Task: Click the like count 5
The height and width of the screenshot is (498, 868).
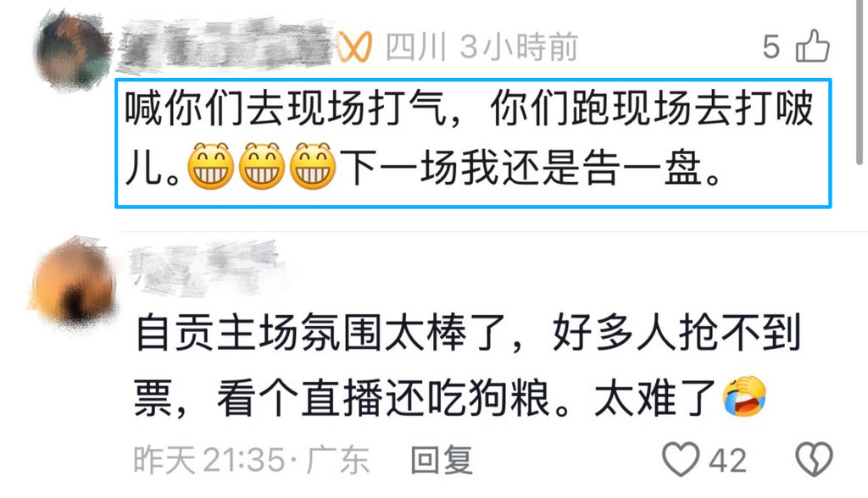Action: pos(771,47)
